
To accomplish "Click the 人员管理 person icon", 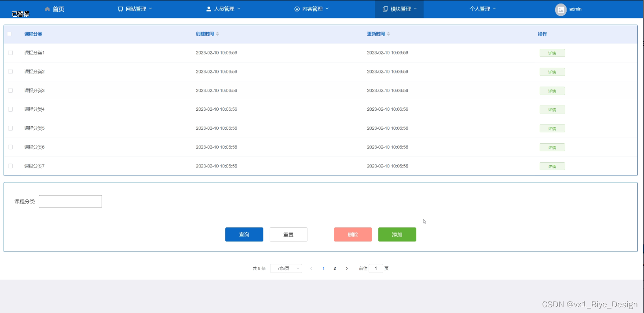I will click(209, 9).
